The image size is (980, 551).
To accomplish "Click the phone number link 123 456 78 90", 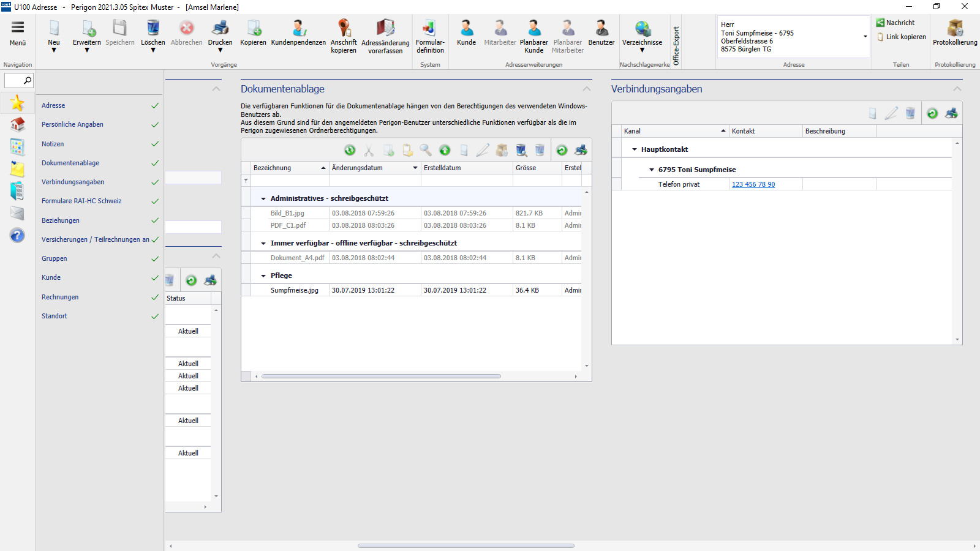I will coord(753,184).
